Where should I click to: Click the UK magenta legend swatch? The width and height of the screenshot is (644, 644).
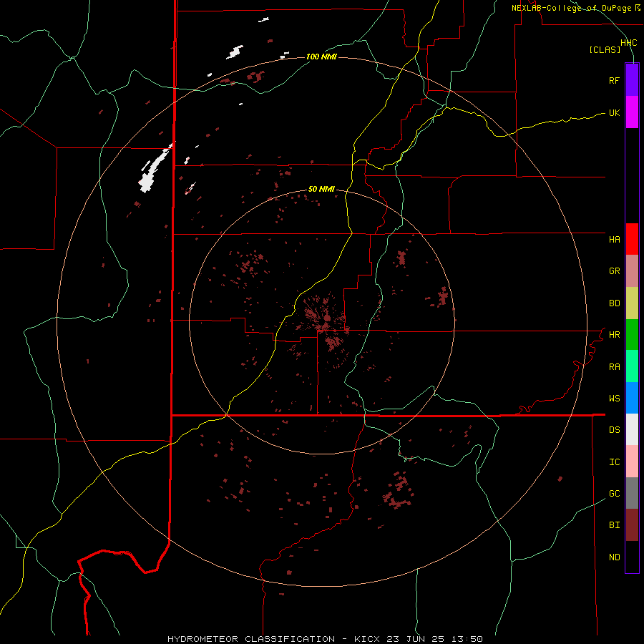click(x=632, y=112)
